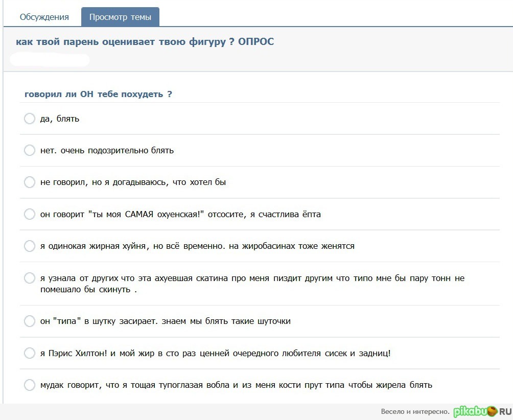Click answer text 'нет. очень подозрительно блять'
Screen dimensions: 513x420
107,150
